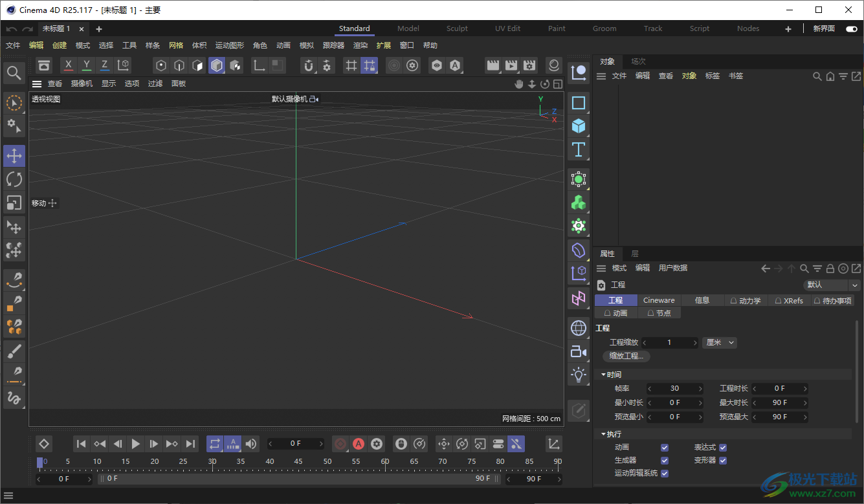Viewport: 864px width, 504px height.
Task: Toggle timeline loop playback
Action: pyautogui.click(x=215, y=444)
